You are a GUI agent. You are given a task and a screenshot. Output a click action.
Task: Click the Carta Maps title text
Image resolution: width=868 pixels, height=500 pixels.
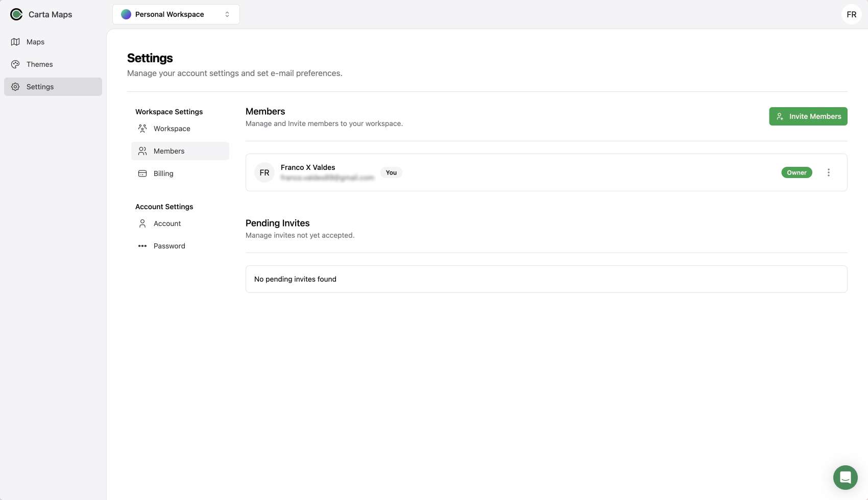50,14
